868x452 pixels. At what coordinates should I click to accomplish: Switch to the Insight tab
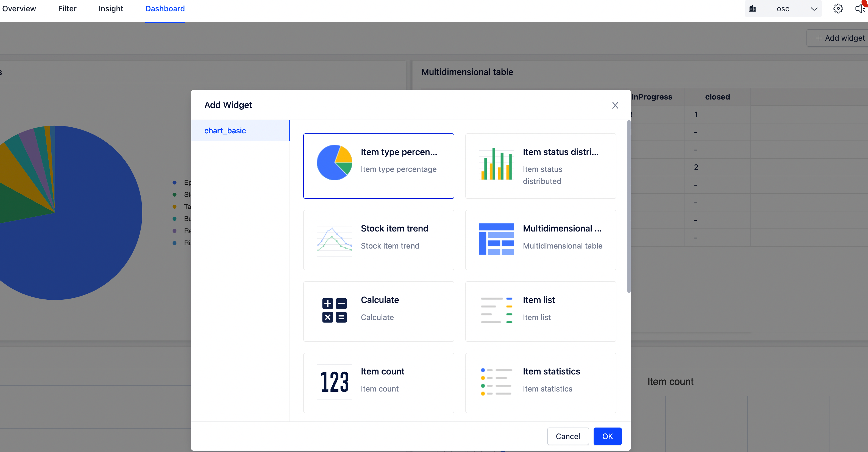(111, 9)
